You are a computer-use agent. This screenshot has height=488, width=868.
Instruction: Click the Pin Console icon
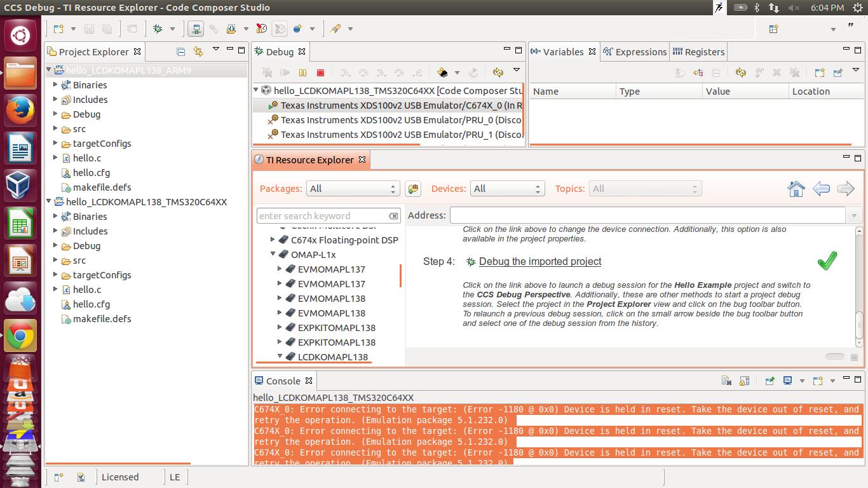click(x=770, y=381)
